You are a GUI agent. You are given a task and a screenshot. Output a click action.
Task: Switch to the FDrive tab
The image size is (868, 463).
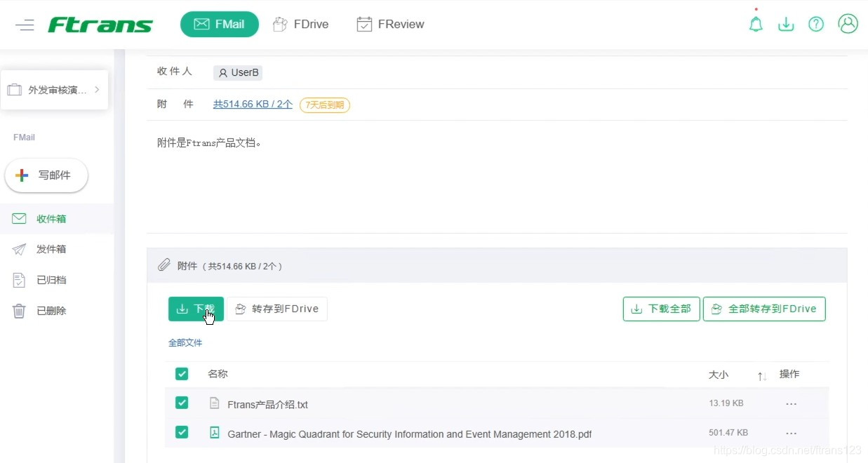click(300, 24)
